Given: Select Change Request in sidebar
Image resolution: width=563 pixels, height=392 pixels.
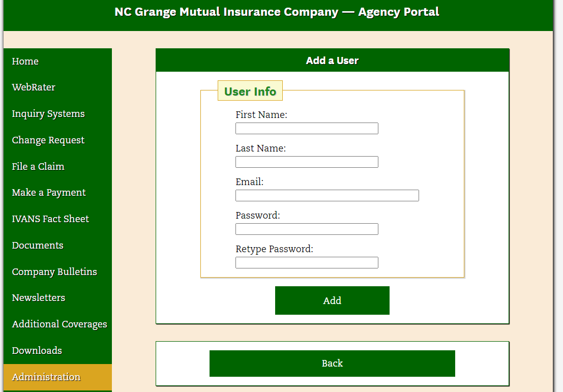Looking at the screenshot, I should pyautogui.click(x=48, y=140).
